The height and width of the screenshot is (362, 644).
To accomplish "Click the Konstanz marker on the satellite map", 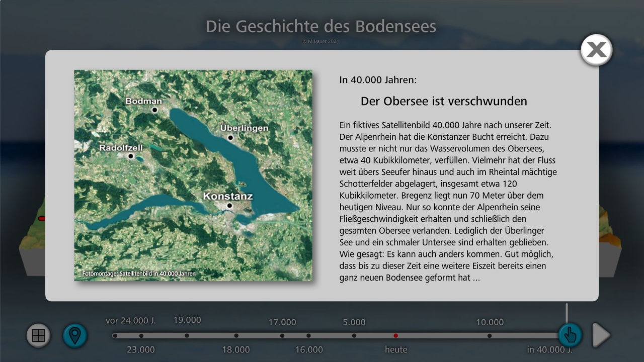I will tap(229, 206).
